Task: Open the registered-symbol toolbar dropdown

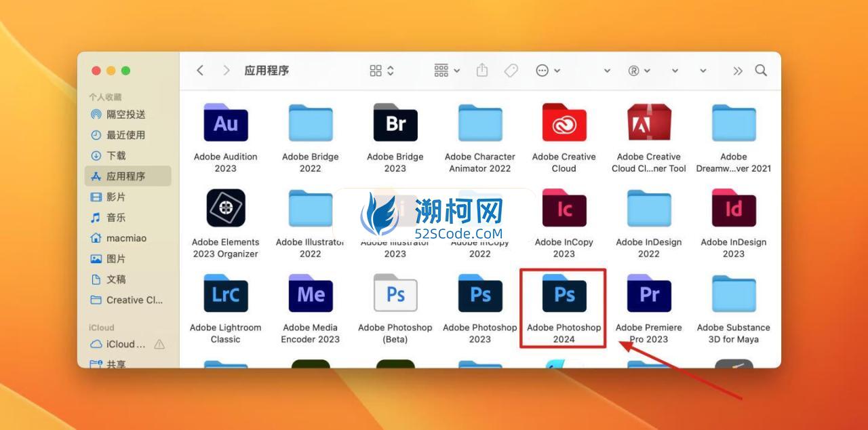Action: 639,71
